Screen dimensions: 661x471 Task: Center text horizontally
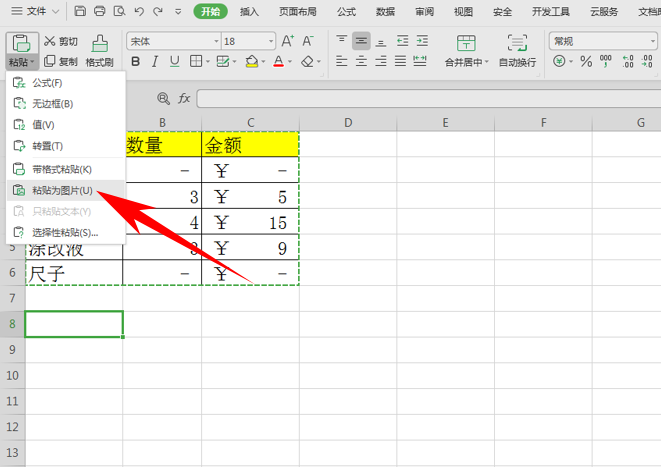[361, 62]
